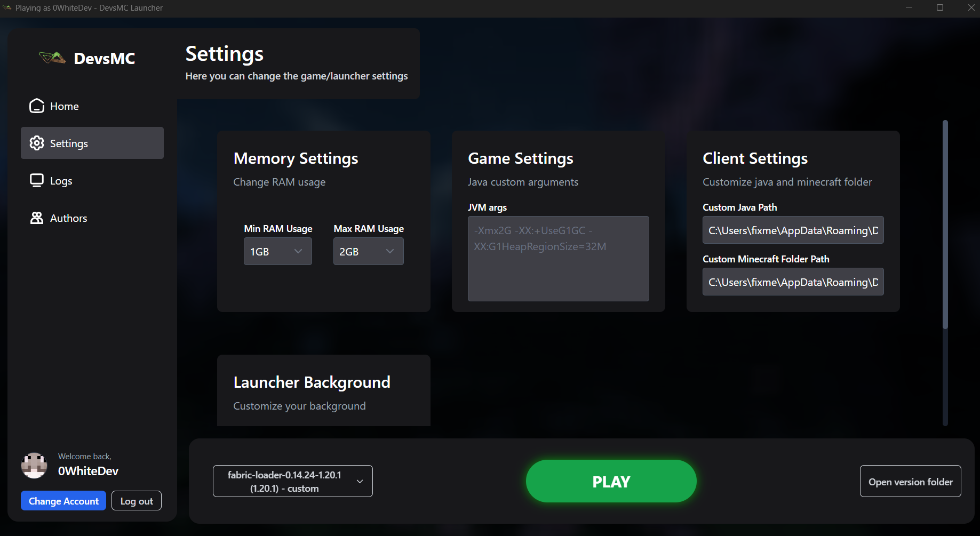Viewport: 980px width, 536px height.
Task: Open the Min RAM Usage dropdown
Action: 278,251
